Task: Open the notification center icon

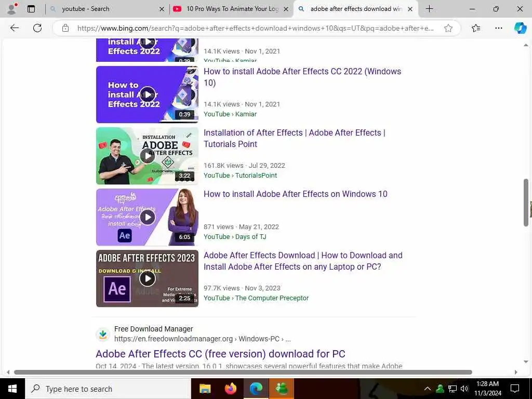Action: pyautogui.click(x=515, y=389)
